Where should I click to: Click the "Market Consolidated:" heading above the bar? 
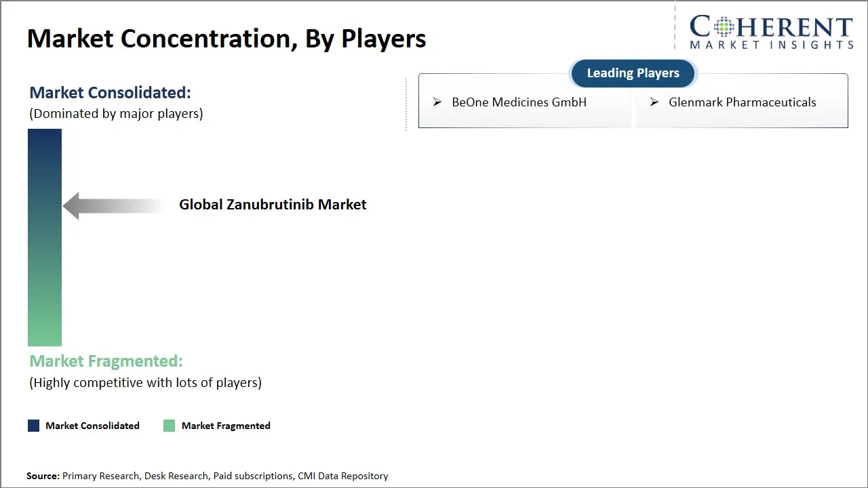(x=110, y=92)
